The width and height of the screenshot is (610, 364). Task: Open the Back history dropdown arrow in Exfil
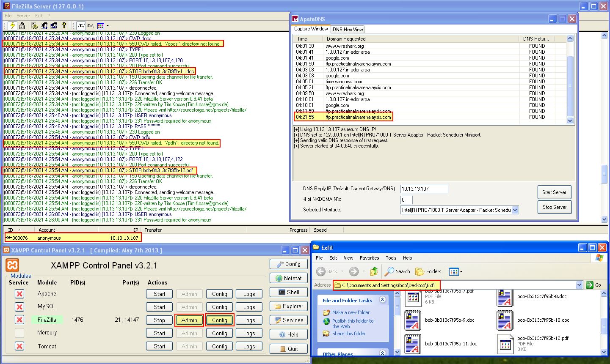click(342, 271)
